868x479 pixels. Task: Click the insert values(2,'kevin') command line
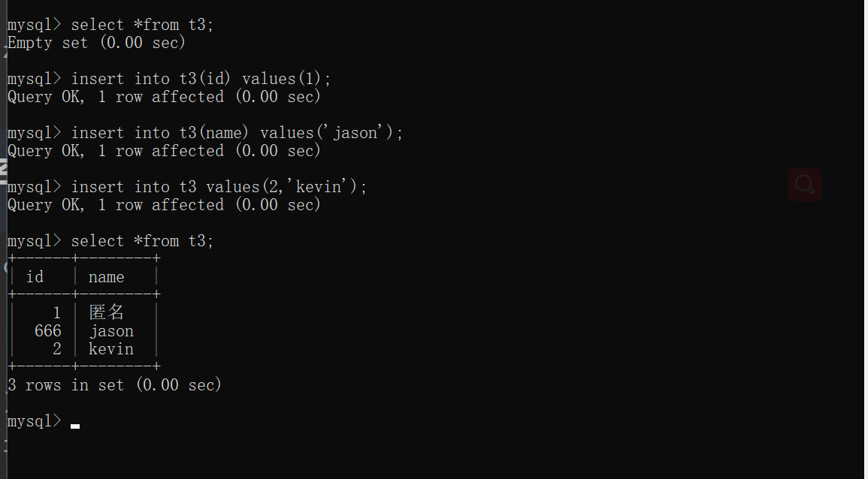point(219,187)
